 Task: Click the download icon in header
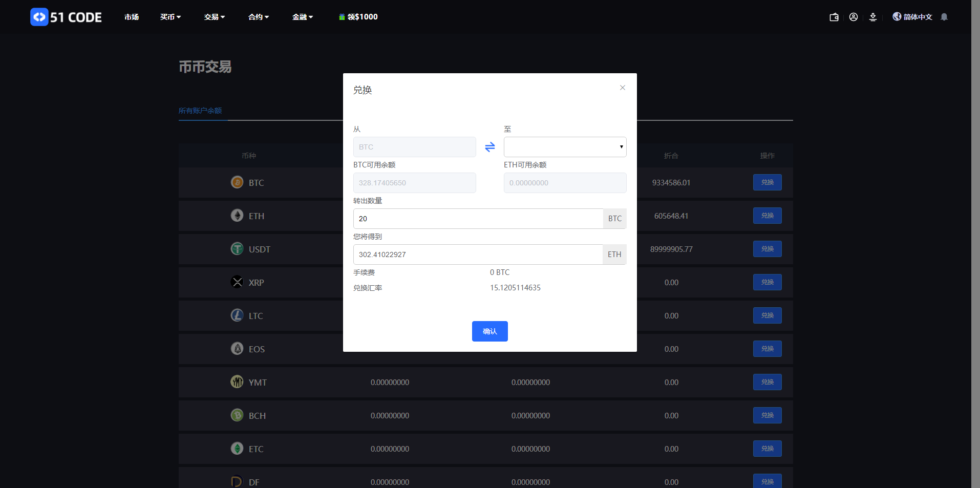point(873,17)
